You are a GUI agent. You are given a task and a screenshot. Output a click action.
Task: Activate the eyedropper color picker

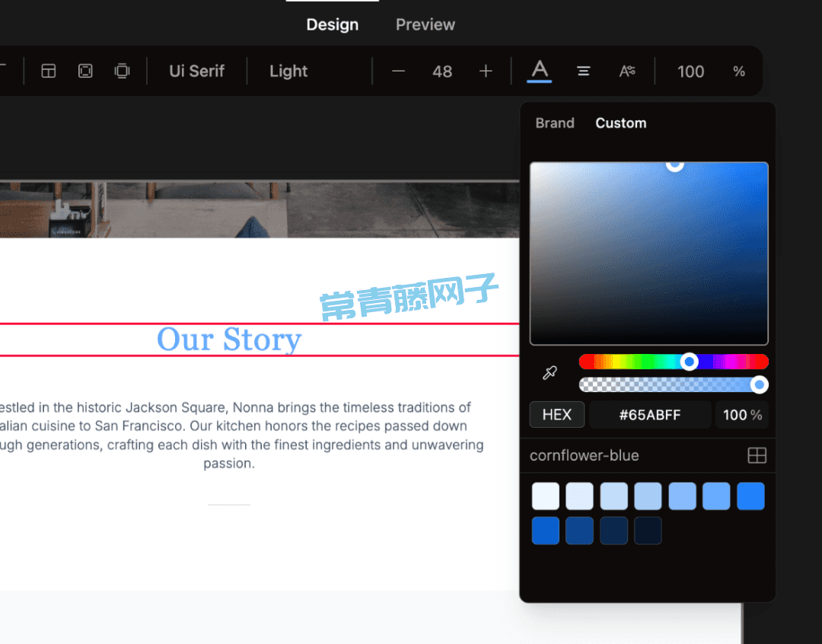point(550,373)
